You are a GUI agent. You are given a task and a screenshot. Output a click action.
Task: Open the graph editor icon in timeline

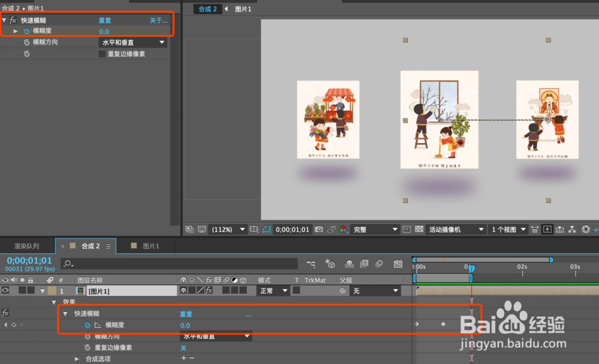398,263
